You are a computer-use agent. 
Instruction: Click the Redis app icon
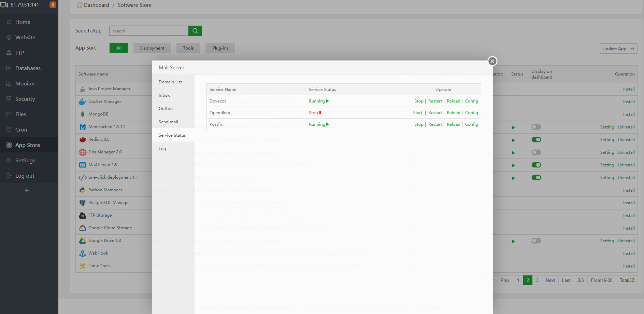click(x=82, y=140)
